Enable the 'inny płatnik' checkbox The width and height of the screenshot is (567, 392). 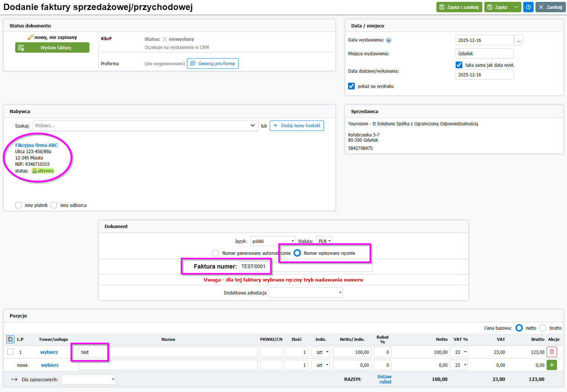pos(19,205)
